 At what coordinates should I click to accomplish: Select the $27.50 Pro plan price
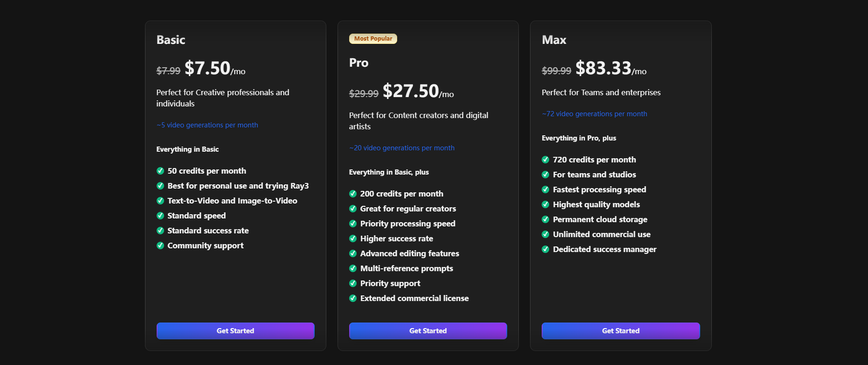pos(411,91)
